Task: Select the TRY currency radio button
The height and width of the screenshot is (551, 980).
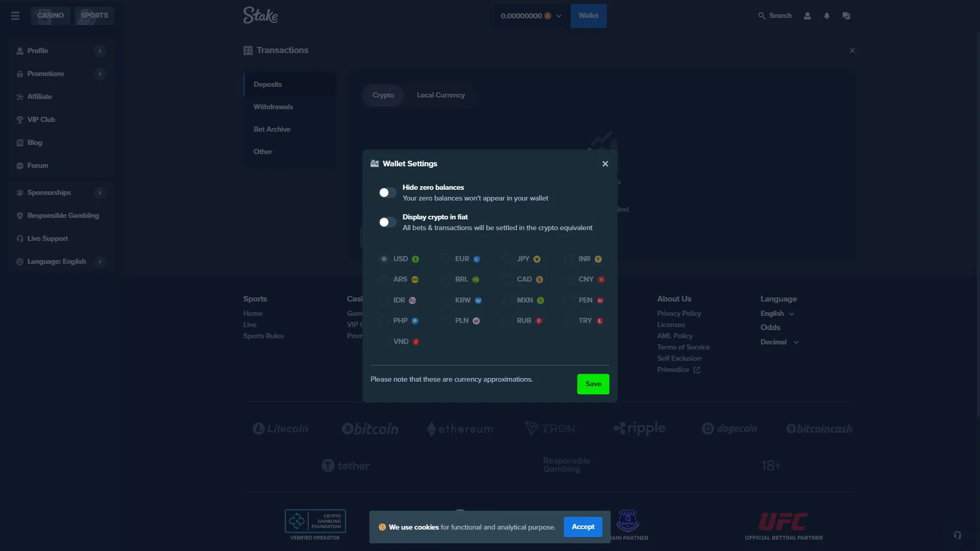Action: [570, 321]
